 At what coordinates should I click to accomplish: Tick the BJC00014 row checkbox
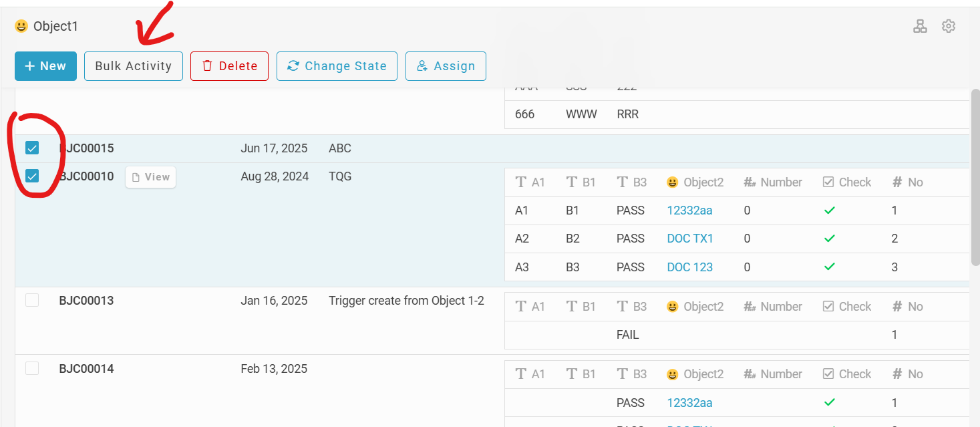click(x=32, y=368)
